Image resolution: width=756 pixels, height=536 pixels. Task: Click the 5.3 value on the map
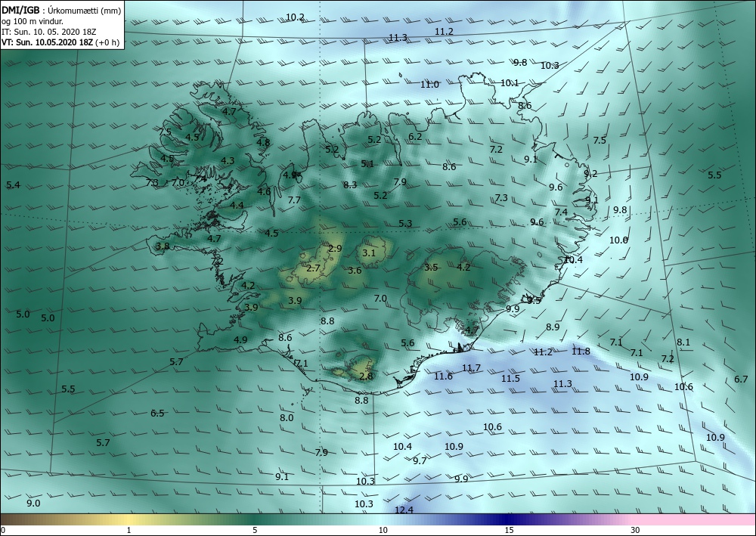click(x=405, y=223)
